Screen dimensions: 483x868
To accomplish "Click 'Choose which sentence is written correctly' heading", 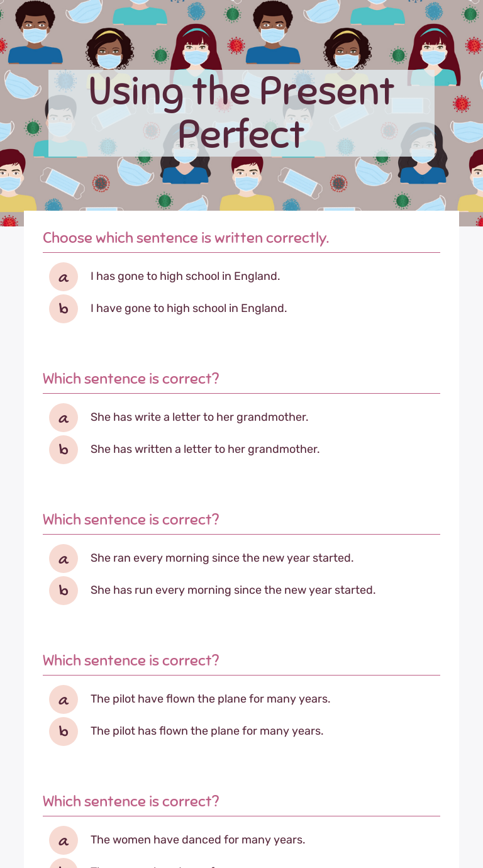I will [x=186, y=238].
